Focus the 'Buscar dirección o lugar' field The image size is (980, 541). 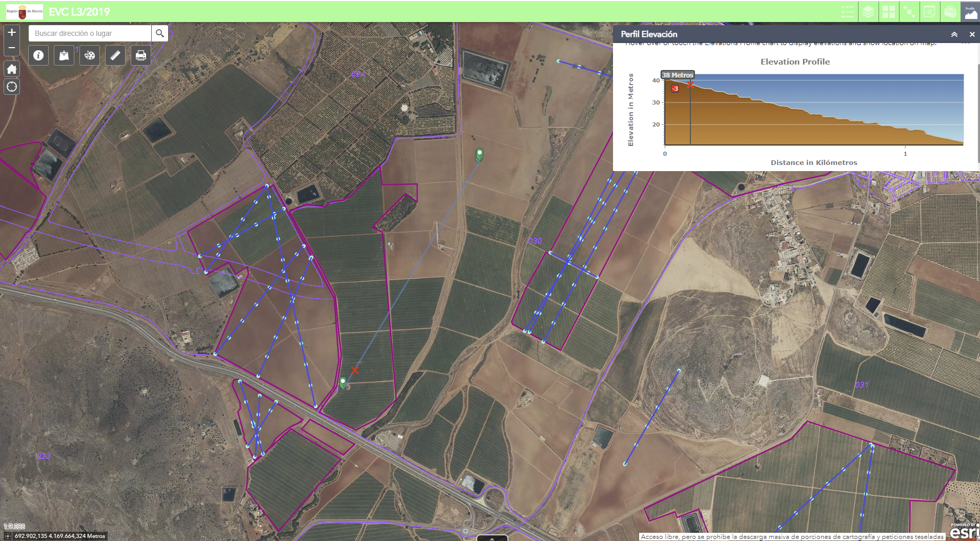click(90, 33)
